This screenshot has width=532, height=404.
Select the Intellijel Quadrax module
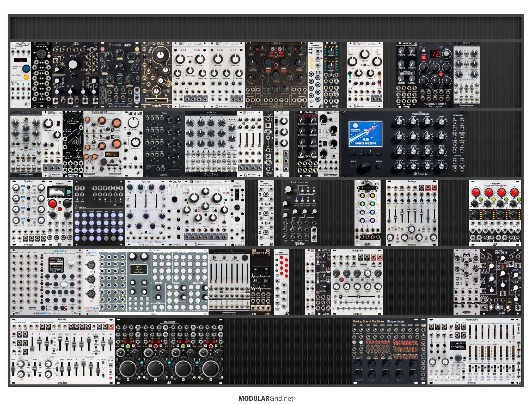[x=29, y=213]
